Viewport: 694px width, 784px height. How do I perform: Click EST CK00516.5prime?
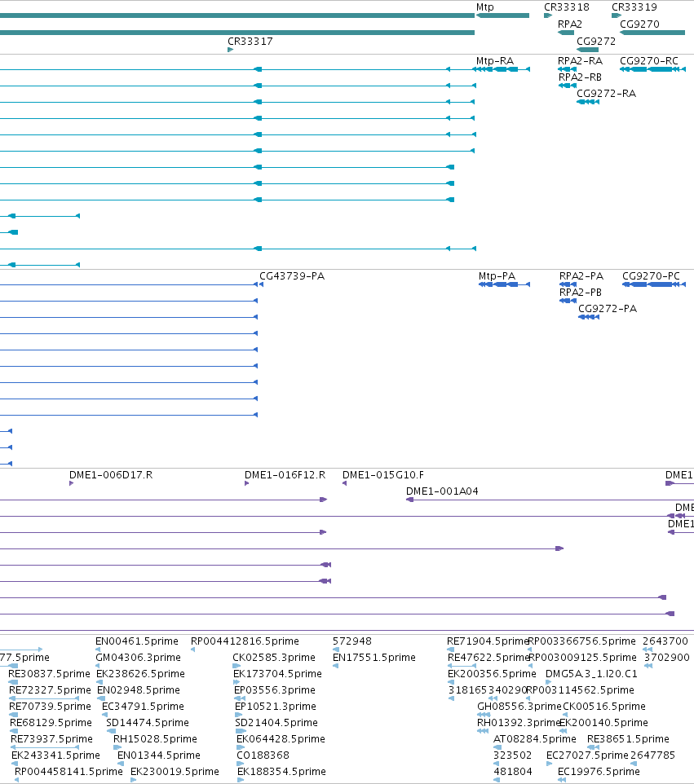pyautogui.click(x=604, y=707)
